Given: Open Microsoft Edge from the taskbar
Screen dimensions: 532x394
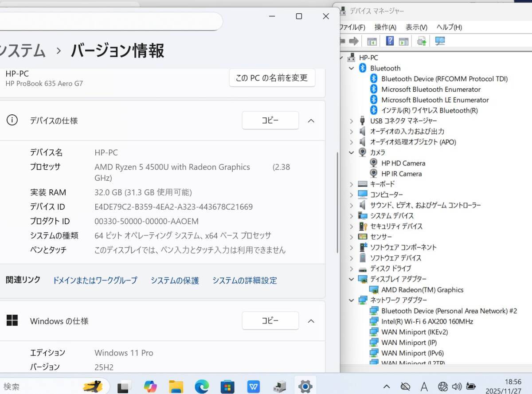Looking at the screenshot, I should coord(202,386).
